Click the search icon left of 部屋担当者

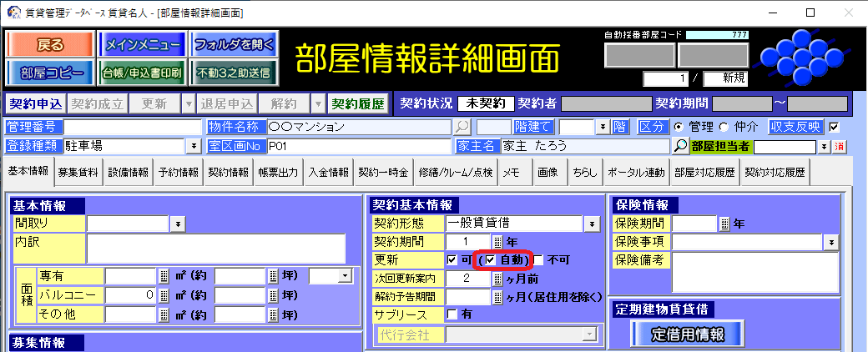click(x=681, y=146)
